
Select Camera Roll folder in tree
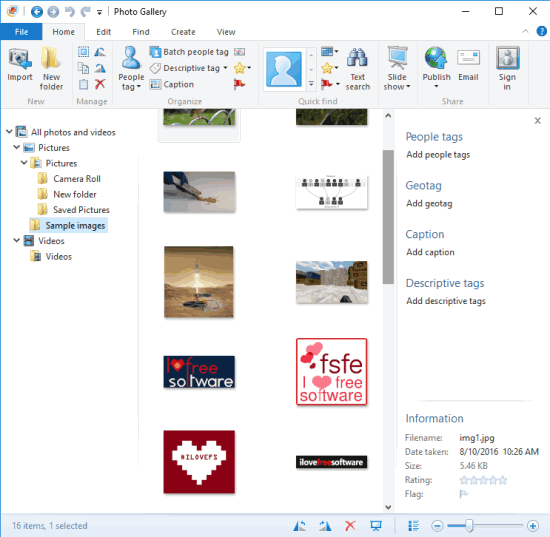click(69, 179)
